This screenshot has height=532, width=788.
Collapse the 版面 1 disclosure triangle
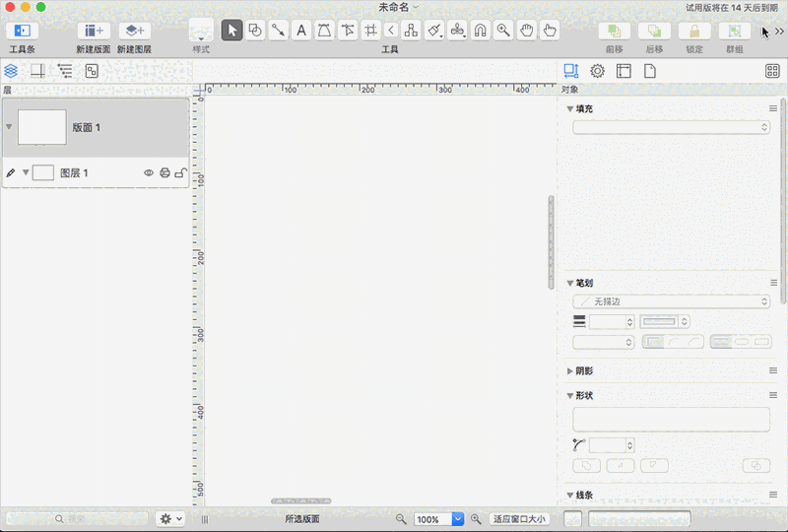(x=9, y=127)
